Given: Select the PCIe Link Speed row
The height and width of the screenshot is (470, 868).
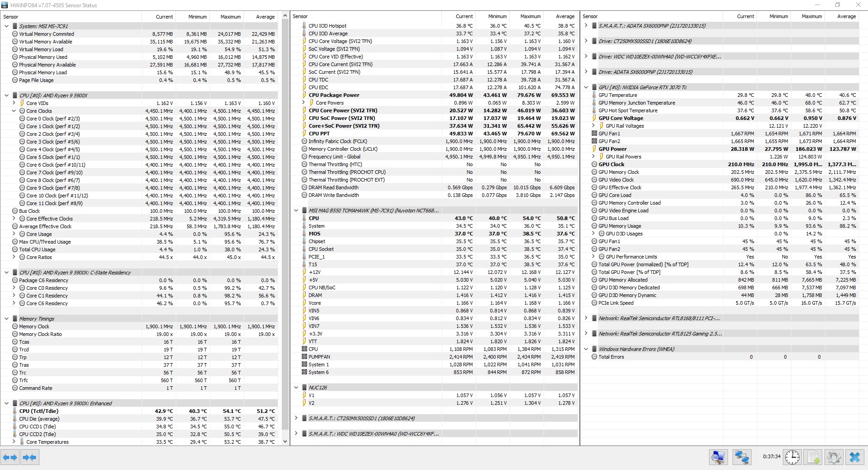Looking at the screenshot, I should pyautogui.click(x=719, y=303).
